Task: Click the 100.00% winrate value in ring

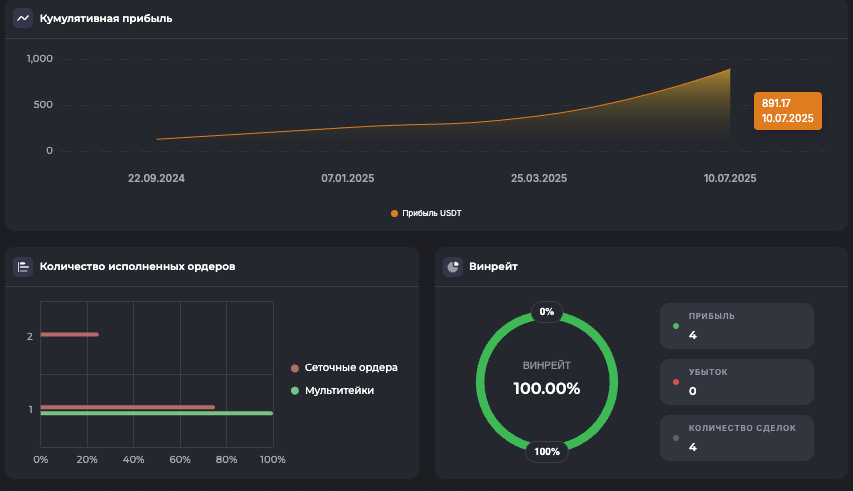Action: point(547,388)
